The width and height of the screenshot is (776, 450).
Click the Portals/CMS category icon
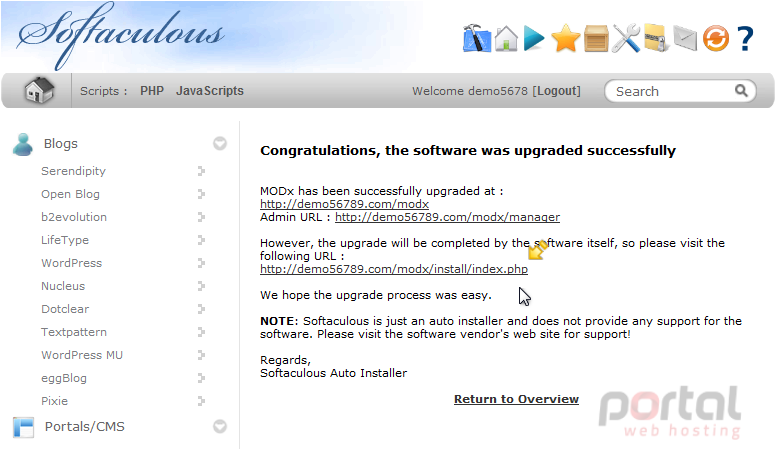point(23,428)
